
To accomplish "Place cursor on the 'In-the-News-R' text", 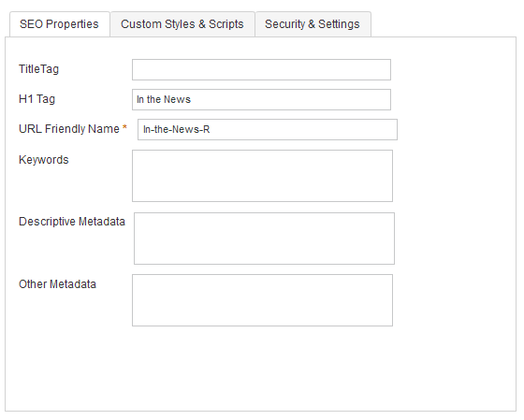I will click(177, 129).
